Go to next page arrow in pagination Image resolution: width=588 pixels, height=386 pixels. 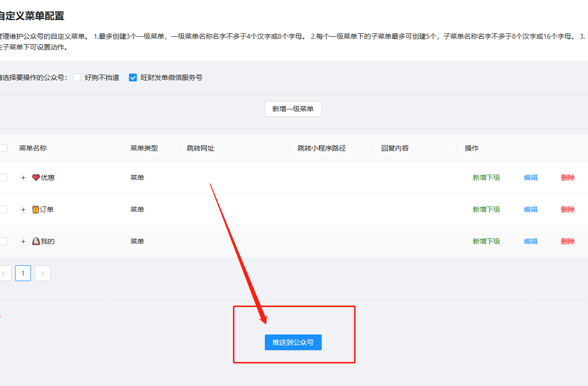pyautogui.click(x=43, y=274)
